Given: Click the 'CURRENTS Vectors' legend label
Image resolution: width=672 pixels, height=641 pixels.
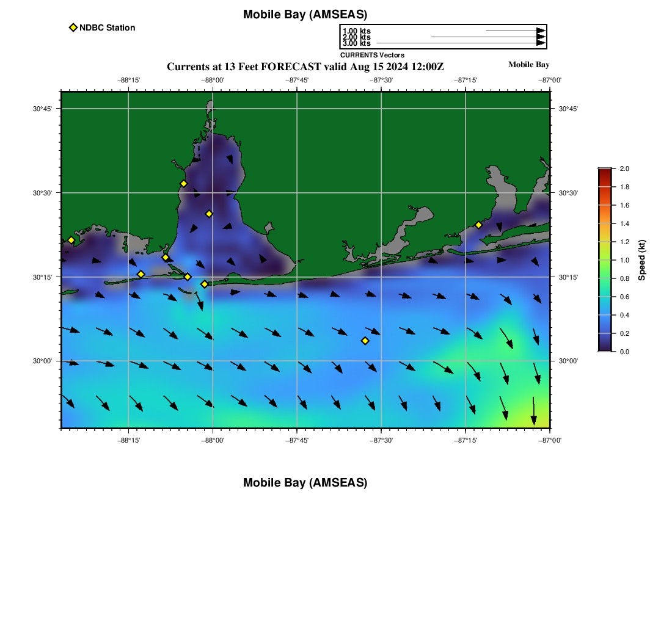Looking at the screenshot, I should pyautogui.click(x=372, y=55).
